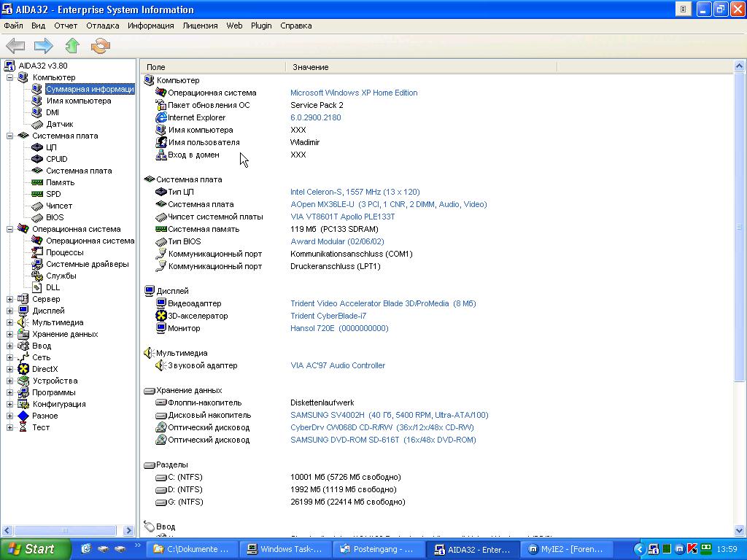Click the Датчик sensor icon in tree
The image size is (747, 560).
[36, 124]
